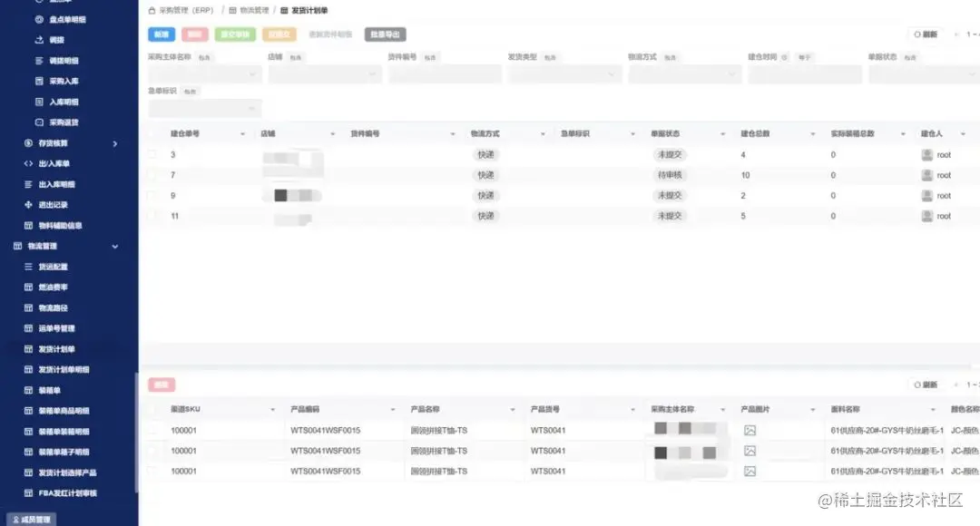Open 盘点单明细 via its sidebar icon

point(39,19)
